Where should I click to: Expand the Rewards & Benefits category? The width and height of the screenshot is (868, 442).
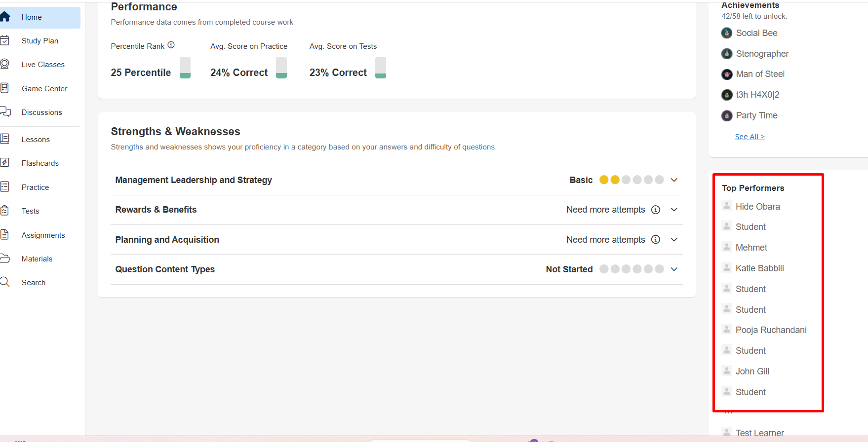[x=674, y=210]
